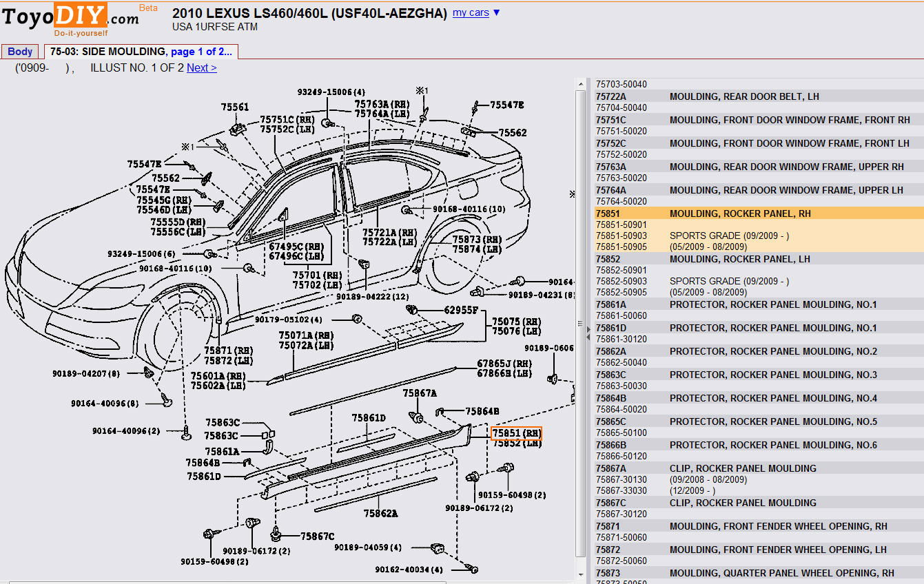Viewport: 924px width, 584px height.
Task: Switch to the Body tab
Action: click(x=20, y=52)
